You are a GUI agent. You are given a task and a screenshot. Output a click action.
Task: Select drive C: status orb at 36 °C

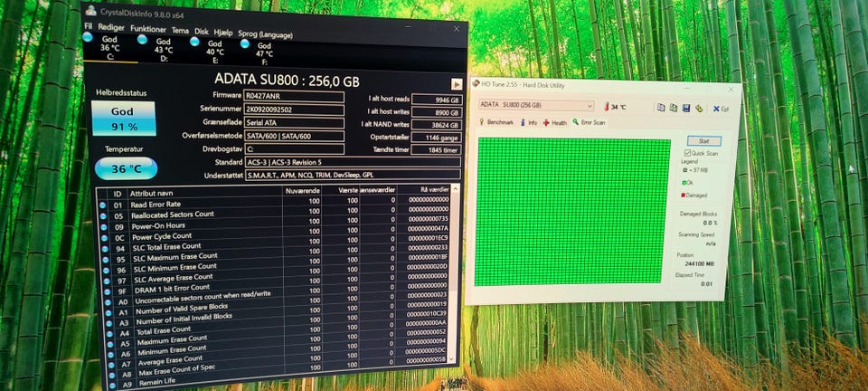click(x=88, y=37)
